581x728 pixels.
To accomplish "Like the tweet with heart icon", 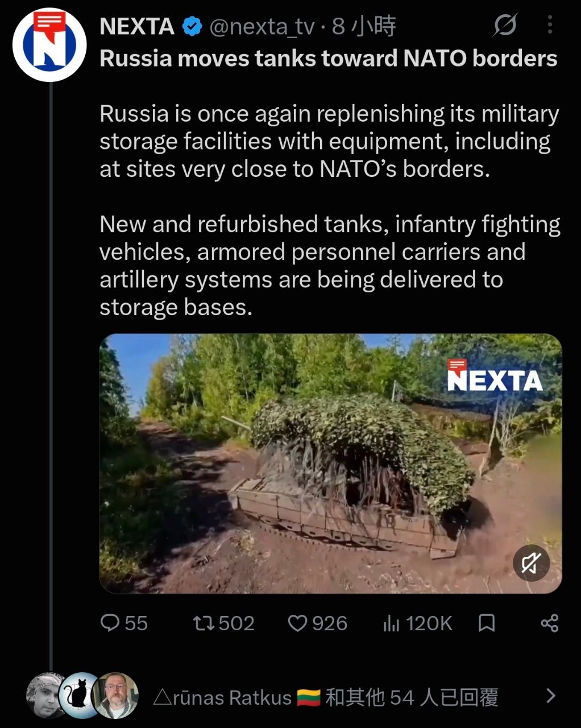I will 297,623.
